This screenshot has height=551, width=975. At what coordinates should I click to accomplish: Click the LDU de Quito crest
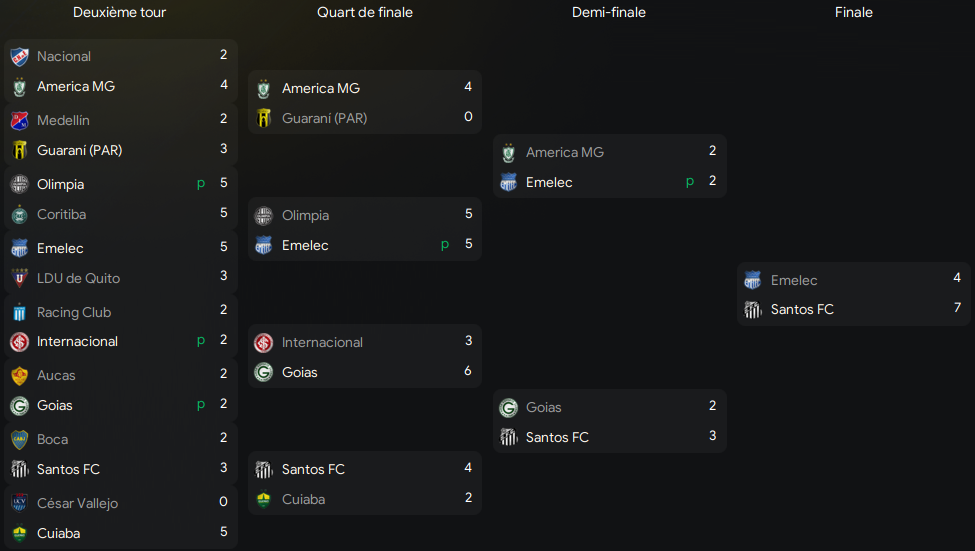coord(20,278)
